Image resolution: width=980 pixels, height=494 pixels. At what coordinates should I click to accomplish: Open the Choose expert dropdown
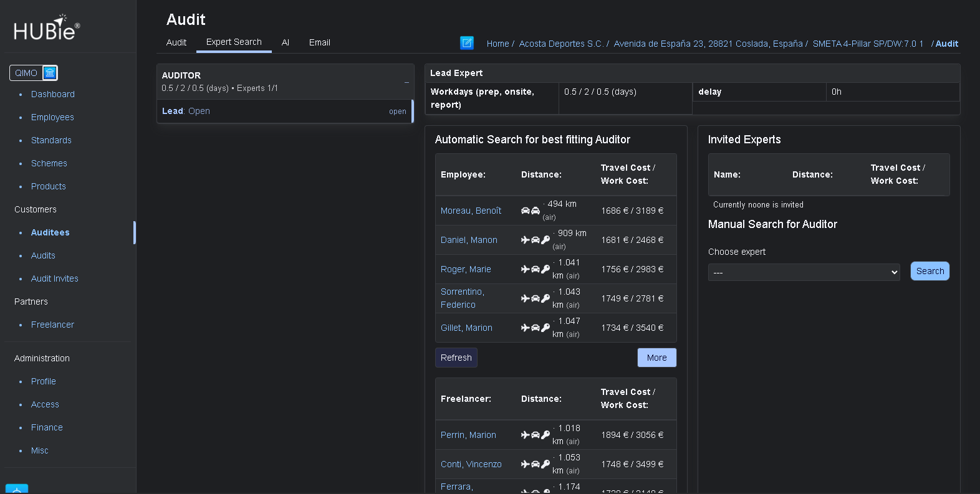(x=804, y=272)
